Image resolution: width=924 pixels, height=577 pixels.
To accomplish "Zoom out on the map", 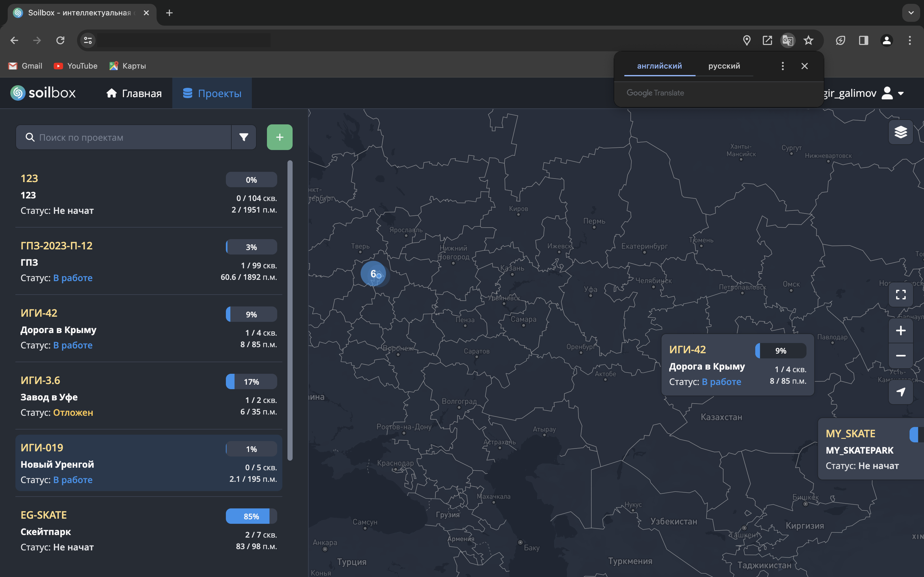I will click(900, 356).
